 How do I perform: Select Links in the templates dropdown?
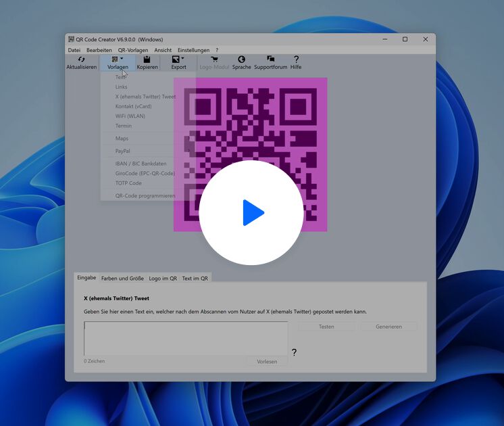click(148, 87)
